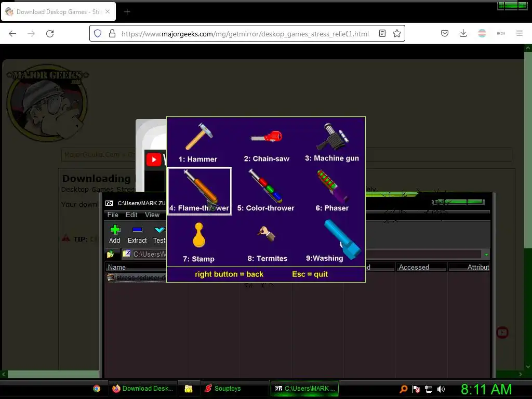Close the Download Deskop Games tab
This screenshot has height=399, width=532.
click(108, 11)
